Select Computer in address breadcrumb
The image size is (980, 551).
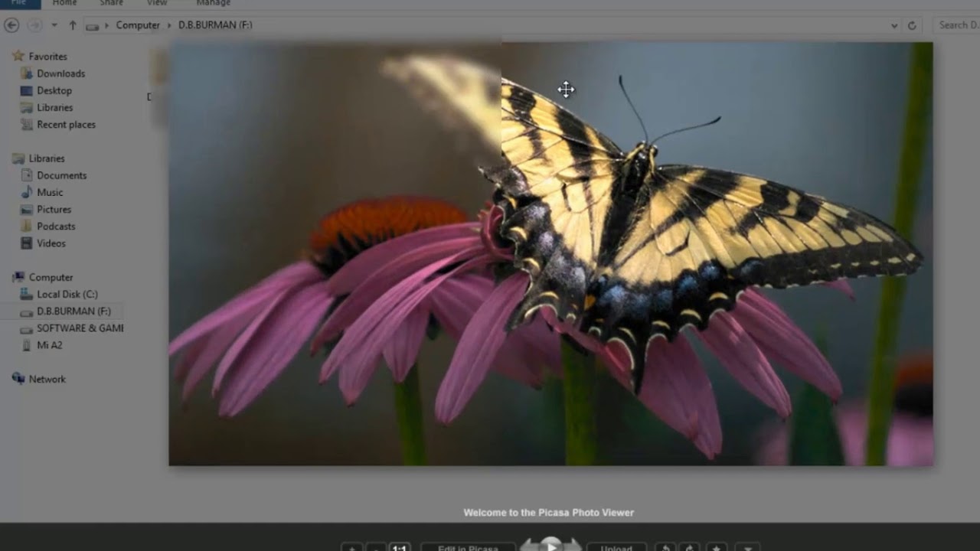click(138, 25)
